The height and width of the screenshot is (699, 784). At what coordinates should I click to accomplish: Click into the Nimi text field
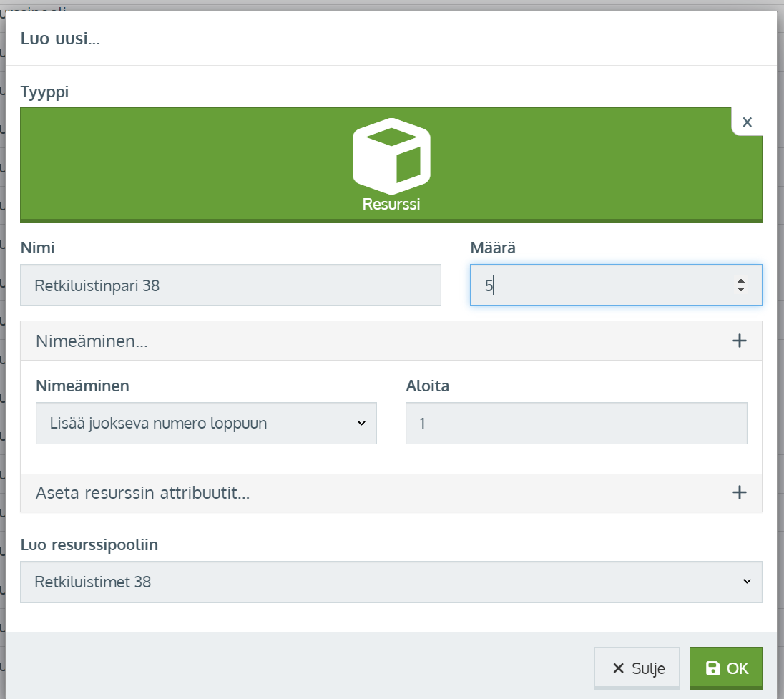[230, 285]
